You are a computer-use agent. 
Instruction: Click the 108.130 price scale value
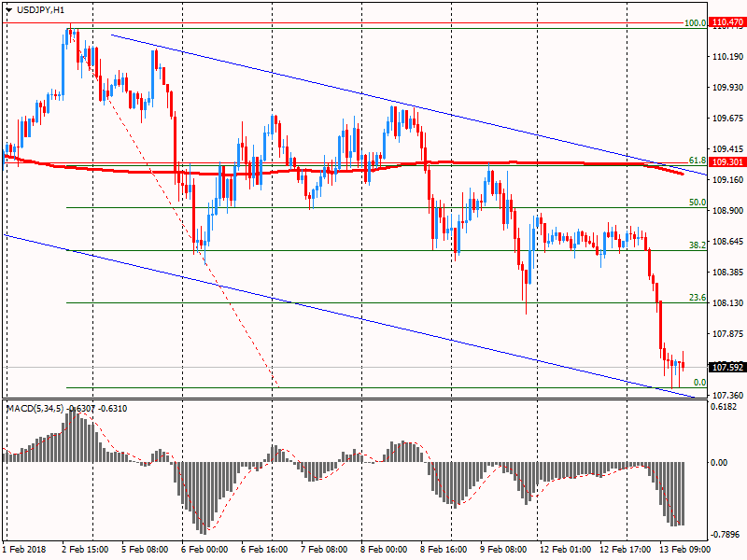(727, 302)
